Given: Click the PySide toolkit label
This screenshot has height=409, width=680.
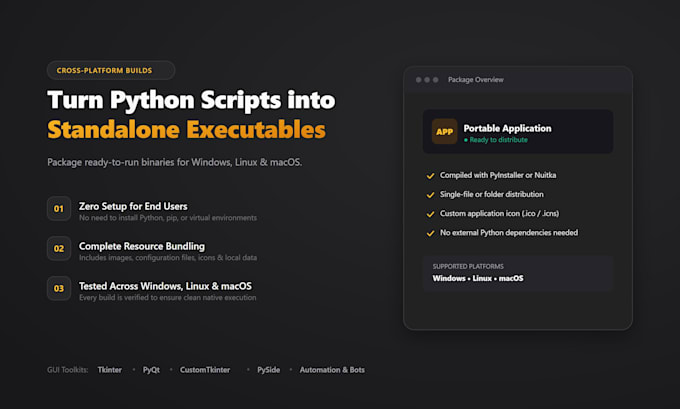Looking at the screenshot, I should pos(268,370).
